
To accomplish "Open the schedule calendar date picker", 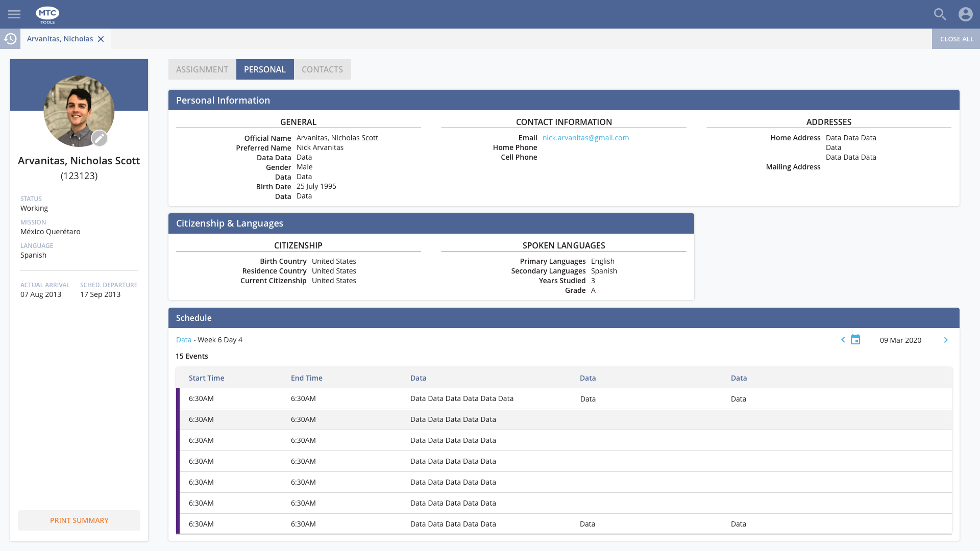I will click(855, 340).
